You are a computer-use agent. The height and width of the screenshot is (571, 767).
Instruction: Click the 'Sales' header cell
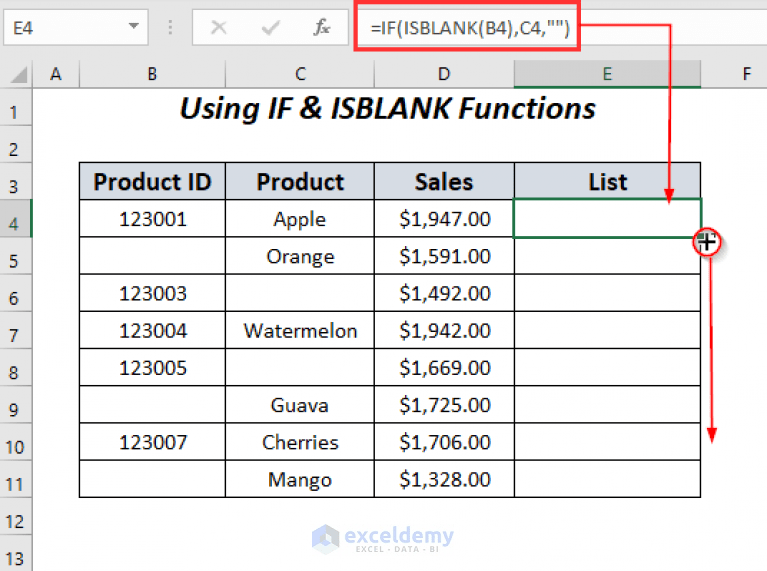pyautogui.click(x=444, y=182)
